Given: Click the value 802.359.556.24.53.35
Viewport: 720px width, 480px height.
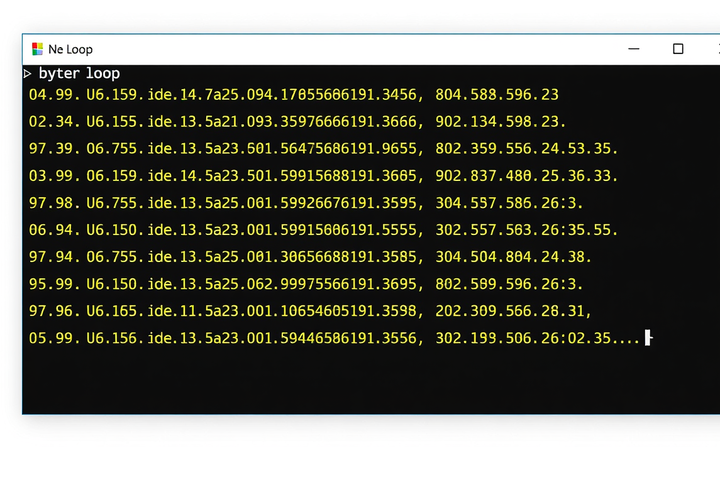Looking at the screenshot, I should [527, 149].
